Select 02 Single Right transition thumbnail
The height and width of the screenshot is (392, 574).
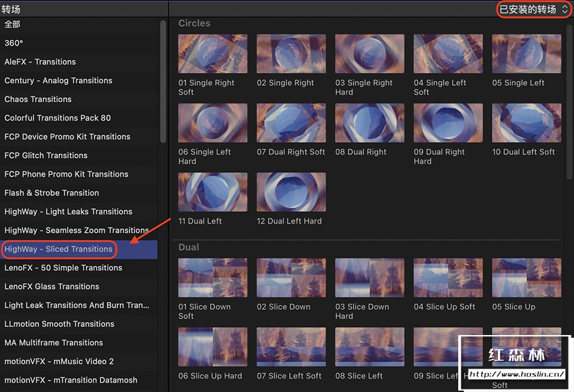pos(291,54)
